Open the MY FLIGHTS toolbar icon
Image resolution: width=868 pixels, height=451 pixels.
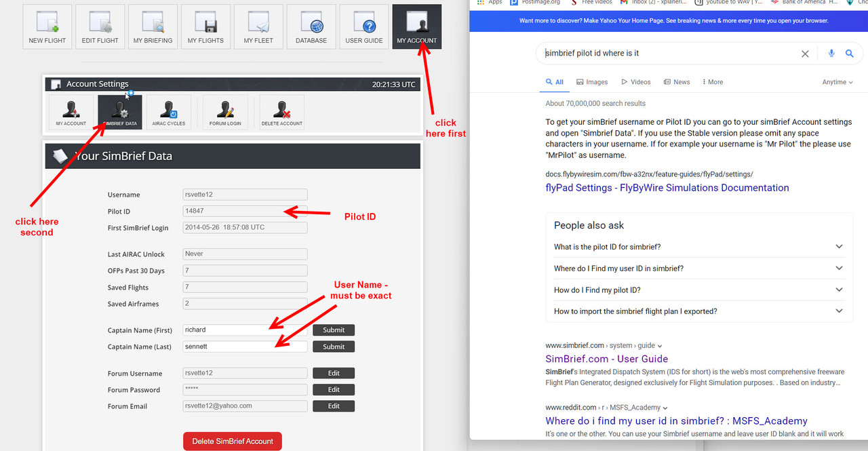click(x=206, y=26)
